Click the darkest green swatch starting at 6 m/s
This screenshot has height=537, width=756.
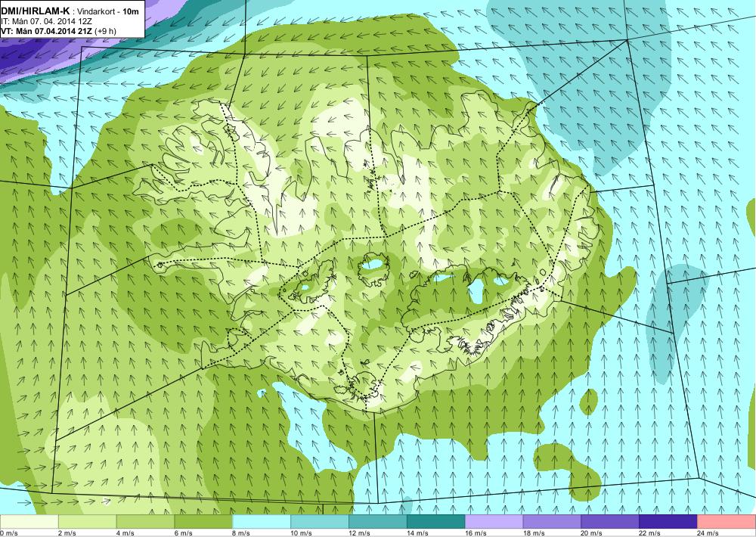[203, 522]
